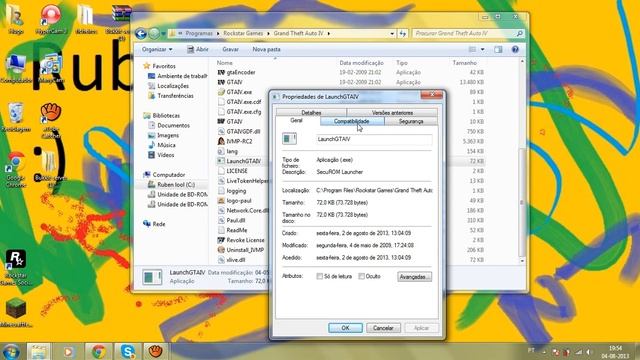The image size is (640, 360).
Task: Sort by Data modificação column
Action: [x=361, y=63]
